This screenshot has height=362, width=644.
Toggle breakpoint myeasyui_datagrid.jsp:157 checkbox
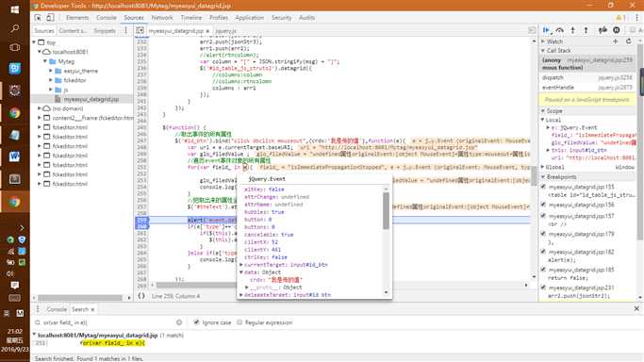(544, 216)
